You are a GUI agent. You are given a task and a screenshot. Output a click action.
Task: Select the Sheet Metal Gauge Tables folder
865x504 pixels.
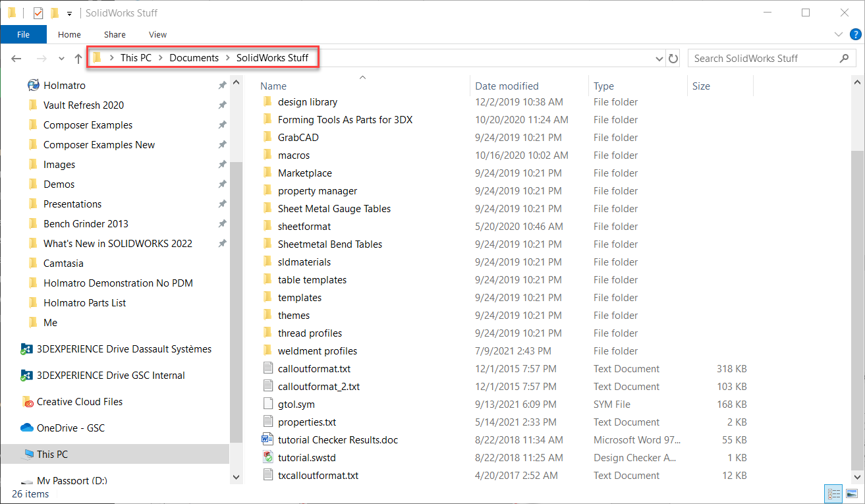[x=334, y=208]
